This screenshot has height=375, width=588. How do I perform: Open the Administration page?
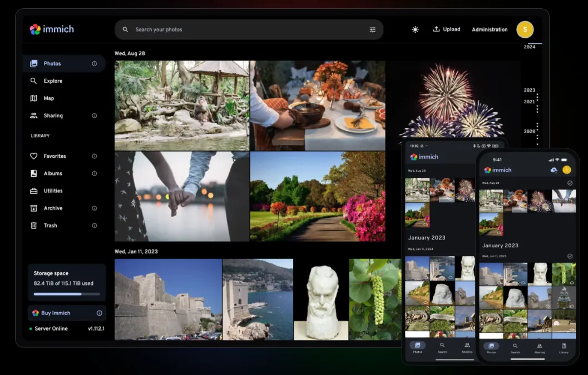pos(490,29)
